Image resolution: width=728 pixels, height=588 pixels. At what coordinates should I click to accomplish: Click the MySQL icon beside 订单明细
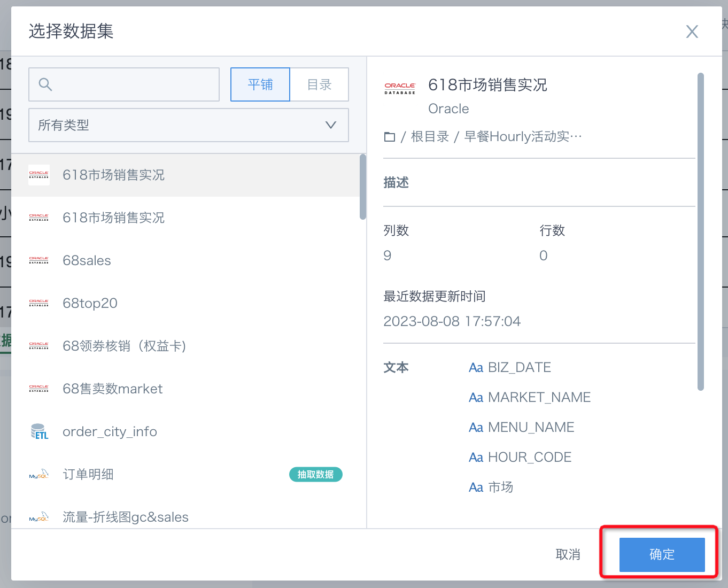coord(39,475)
